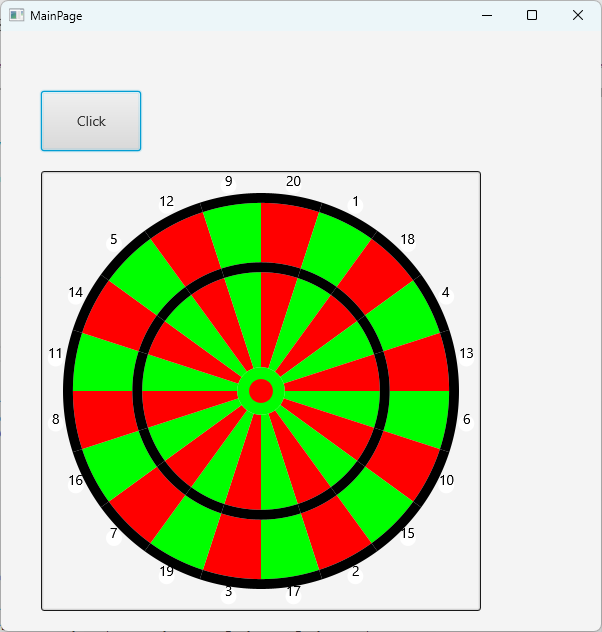The height and width of the screenshot is (632, 602).
Task: Pick the number 6 label
Action: 467,419
